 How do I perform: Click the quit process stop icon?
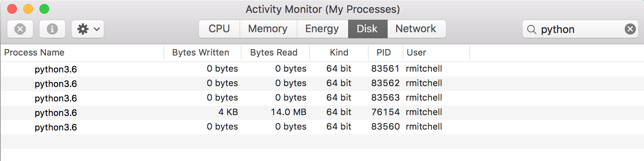[20, 29]
